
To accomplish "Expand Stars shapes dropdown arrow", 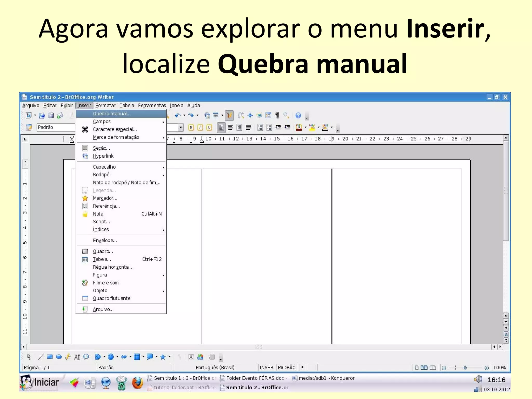I will [x=169, y=357].
